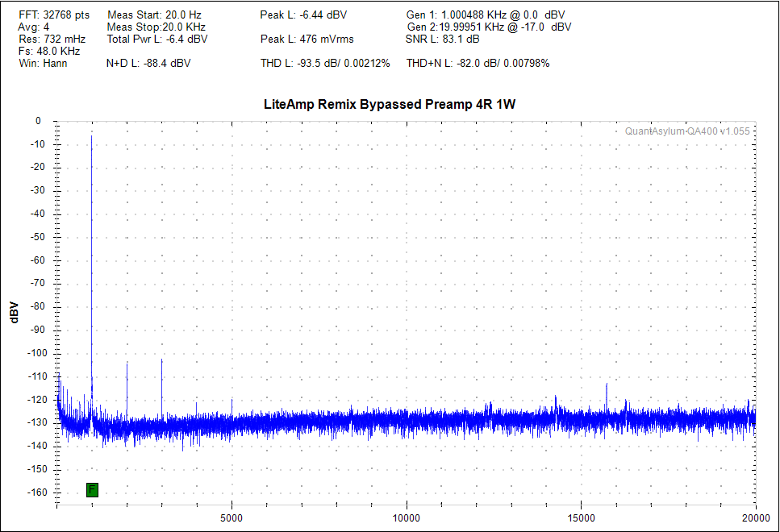The height and width of the screenshot is (532, 780).
Task: Click 'Gen 1: 1.000488 KHz @ 0.0 dBV'
Action: point(486,15)
